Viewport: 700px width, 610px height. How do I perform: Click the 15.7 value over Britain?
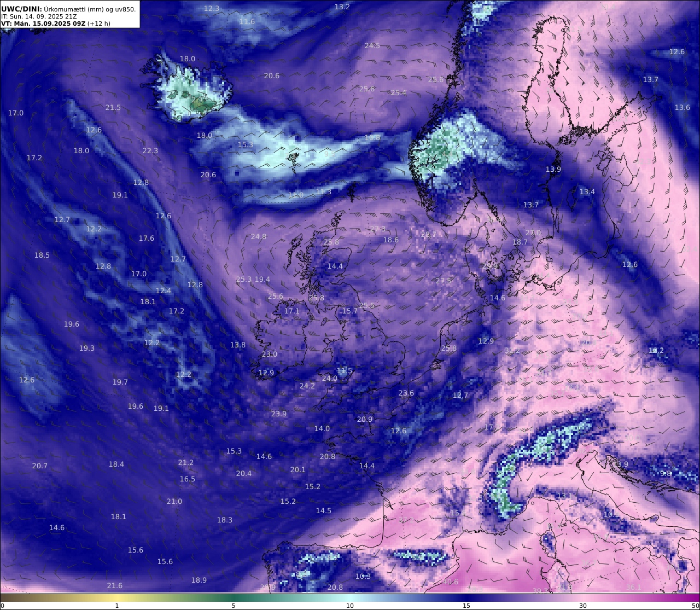click(349, 311)
